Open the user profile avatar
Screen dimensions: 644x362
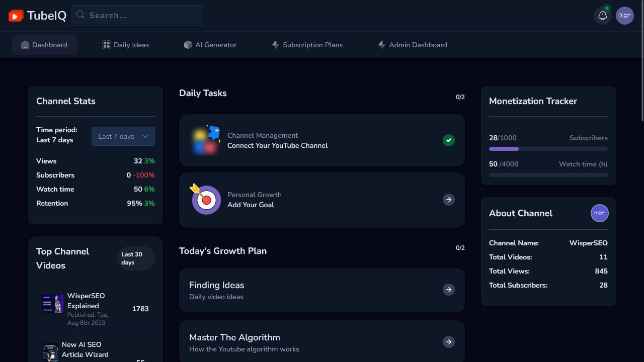point(625,16)
